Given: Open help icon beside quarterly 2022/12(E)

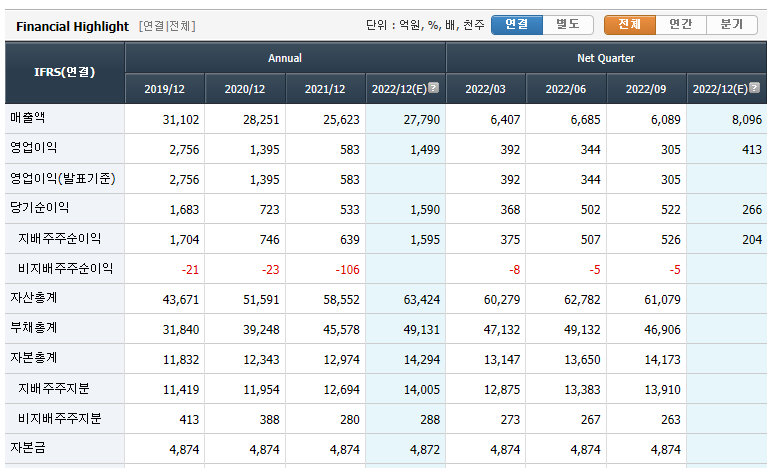Looking at the screenshot, I should click(x=754, y=88).
